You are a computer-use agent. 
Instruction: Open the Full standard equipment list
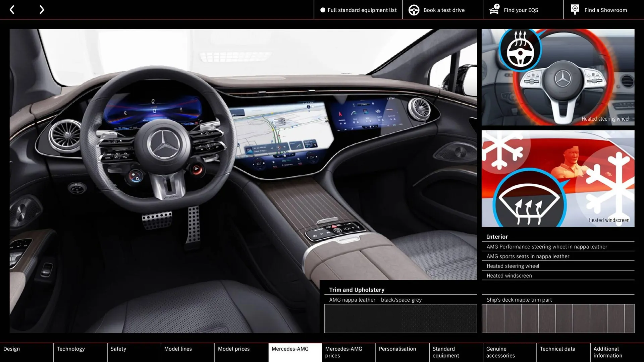click(x=362, y=10)
